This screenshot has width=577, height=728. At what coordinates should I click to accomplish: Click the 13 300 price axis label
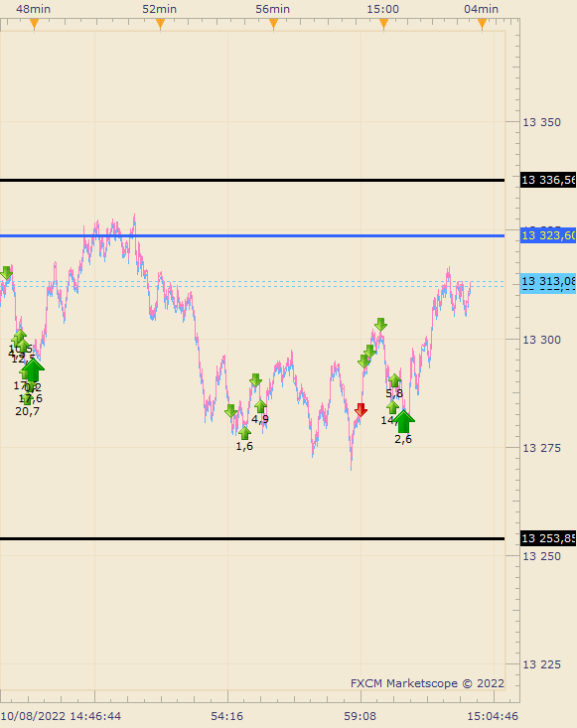541,340
